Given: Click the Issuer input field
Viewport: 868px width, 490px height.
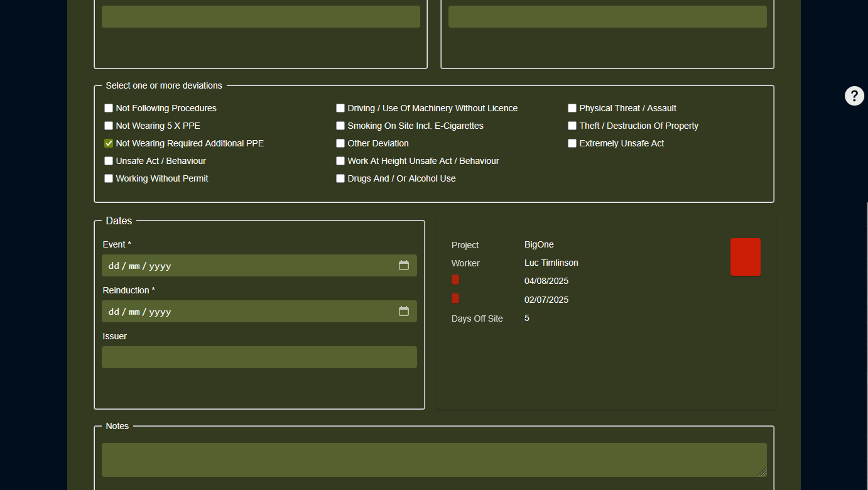Looking at the screenshot, I should pos(259,357).
